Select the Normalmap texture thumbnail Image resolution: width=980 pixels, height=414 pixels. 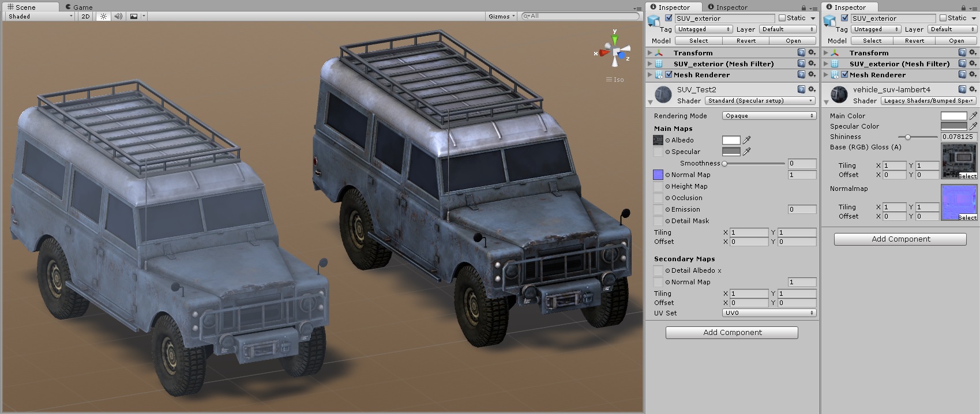point(959,202)
